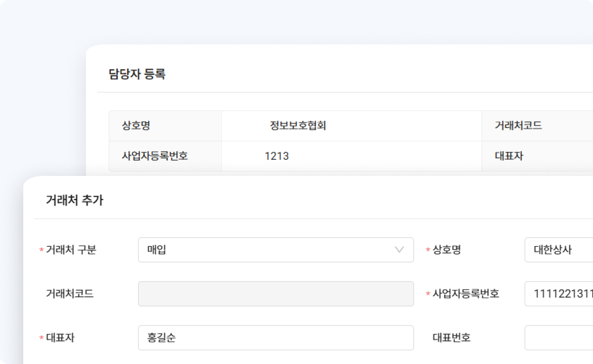This screenshot has width=593, height=364.
Task: Click the 대표번호 form label
Action: [451, 338]
